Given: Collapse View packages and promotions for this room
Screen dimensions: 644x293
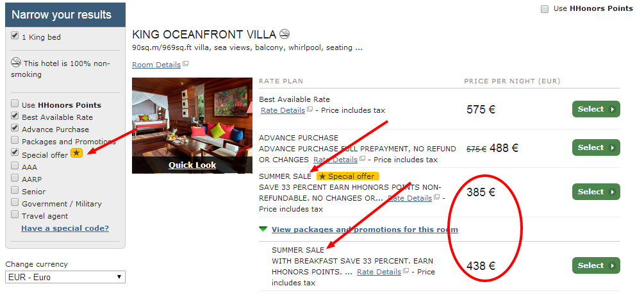Looking at the screenshot, I should point(365,230).
